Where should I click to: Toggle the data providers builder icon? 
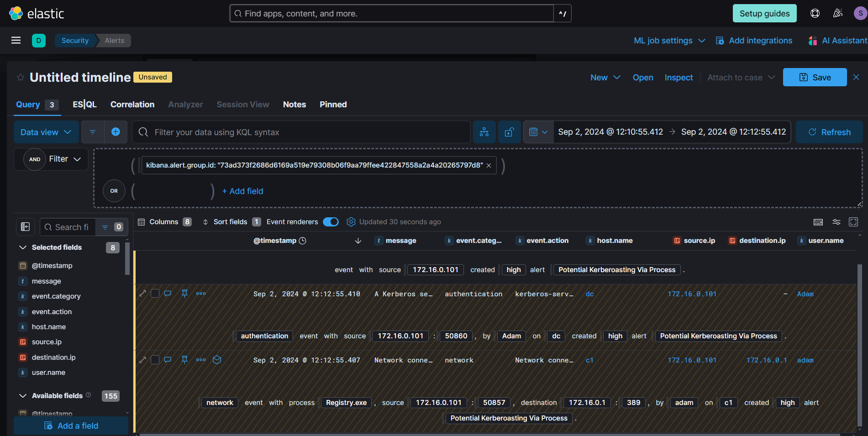tap(484, 132)
